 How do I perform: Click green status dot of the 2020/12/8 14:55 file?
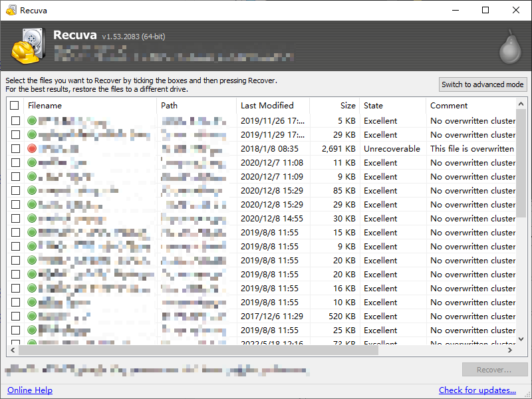point(32,219)
